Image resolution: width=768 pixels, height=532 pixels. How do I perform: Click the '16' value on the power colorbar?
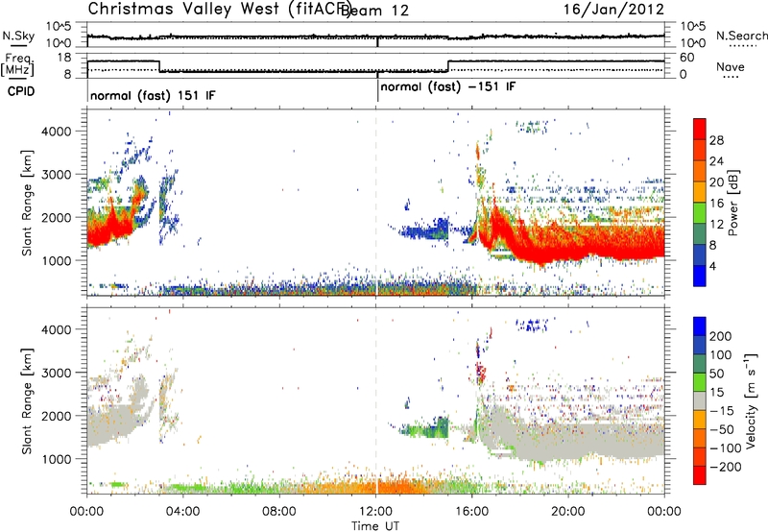[716, 204]
